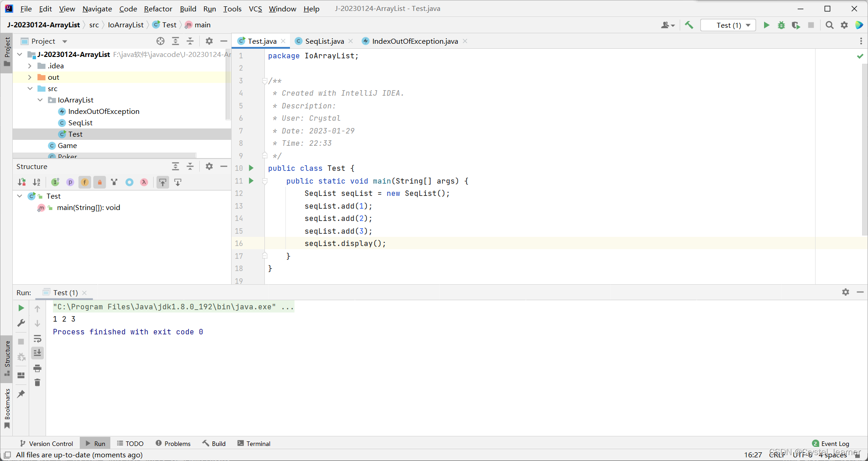Open the Version Control tool window
Viewport: 868px width, 461px height.
[46, 443]
